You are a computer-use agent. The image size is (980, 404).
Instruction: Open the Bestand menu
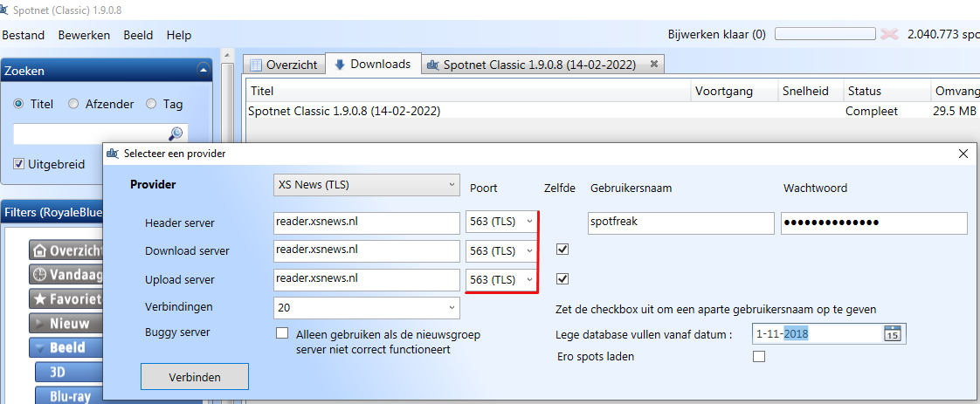(x=23, y=35)
